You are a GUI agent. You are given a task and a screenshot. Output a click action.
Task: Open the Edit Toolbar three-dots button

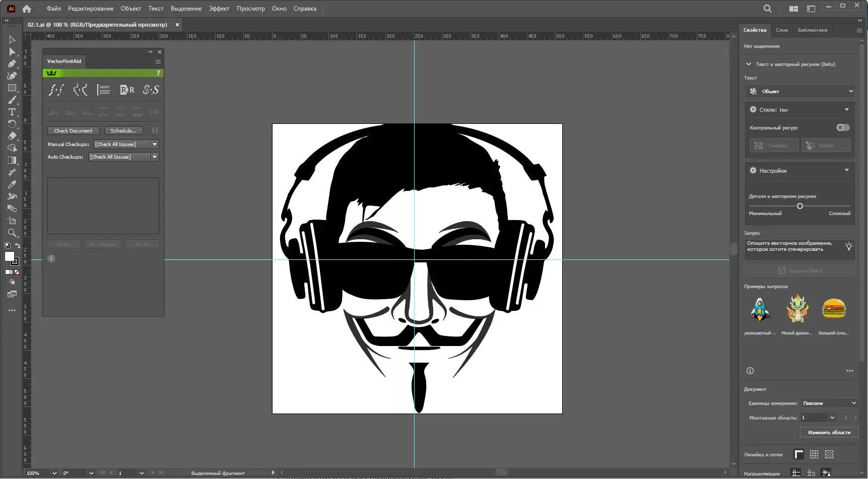click(x=12, y=310)
